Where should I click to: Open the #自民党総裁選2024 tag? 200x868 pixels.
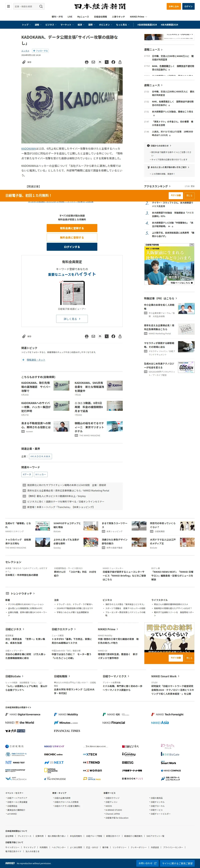click(147, 25)
